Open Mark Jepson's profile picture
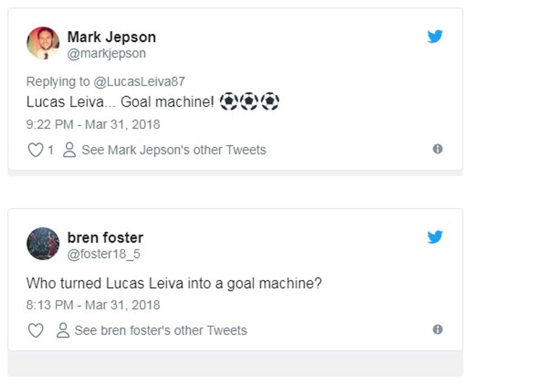Image resolution: width=547 pixels, height=392 pixels. (x=43, y=43)
